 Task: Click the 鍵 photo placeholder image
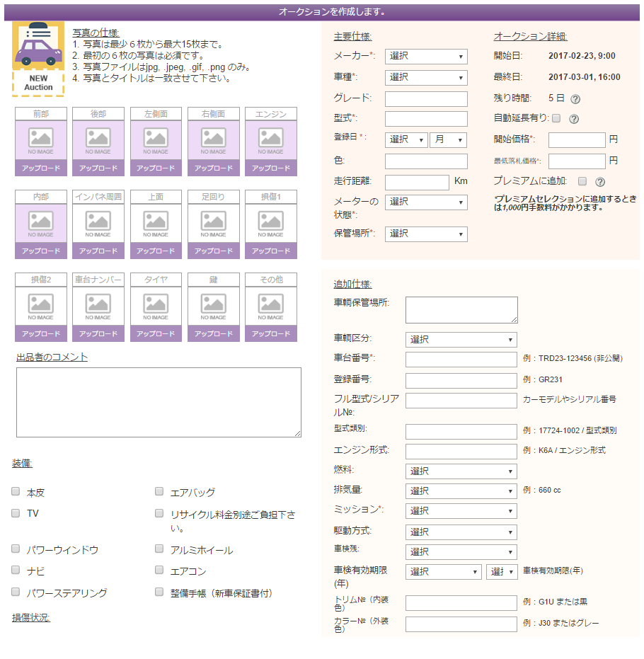[213, 306]
